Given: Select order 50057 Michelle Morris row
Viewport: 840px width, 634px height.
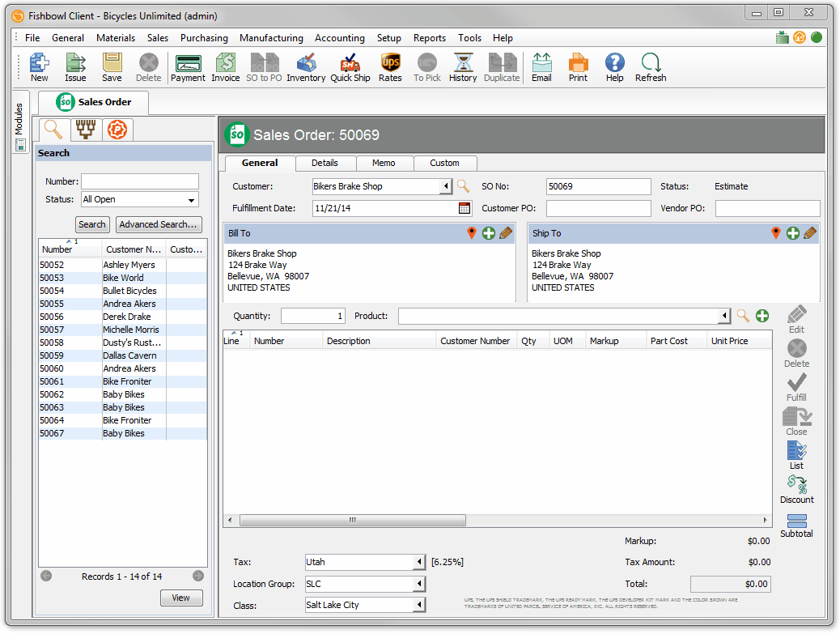Looking at the screenshot, I should coord(123,330).
